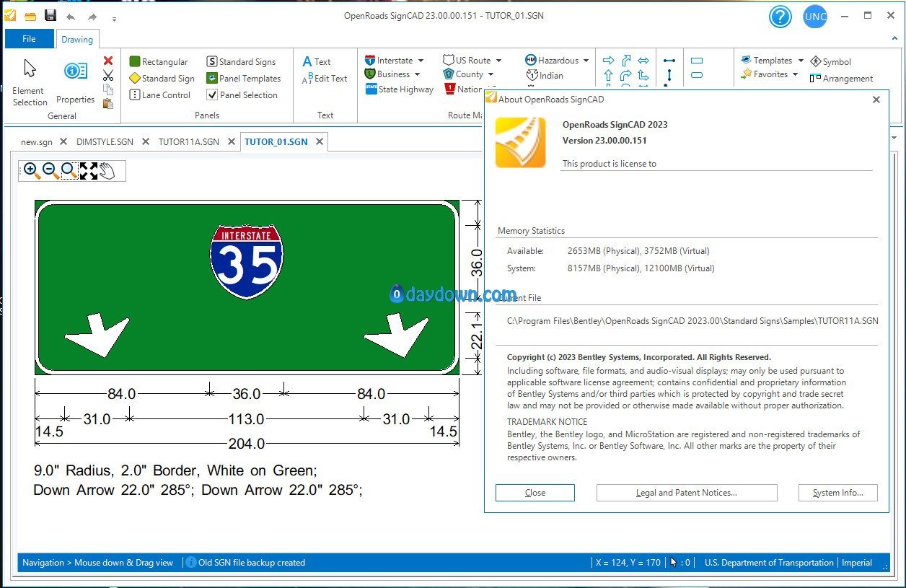Insert a State Highway route marker

(400, 89)
